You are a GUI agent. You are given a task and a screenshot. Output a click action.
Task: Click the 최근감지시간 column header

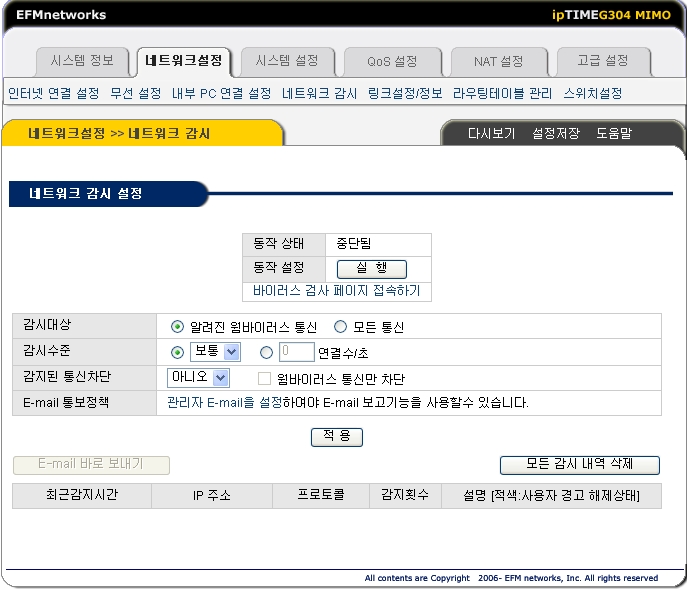[x=82, y=496]
